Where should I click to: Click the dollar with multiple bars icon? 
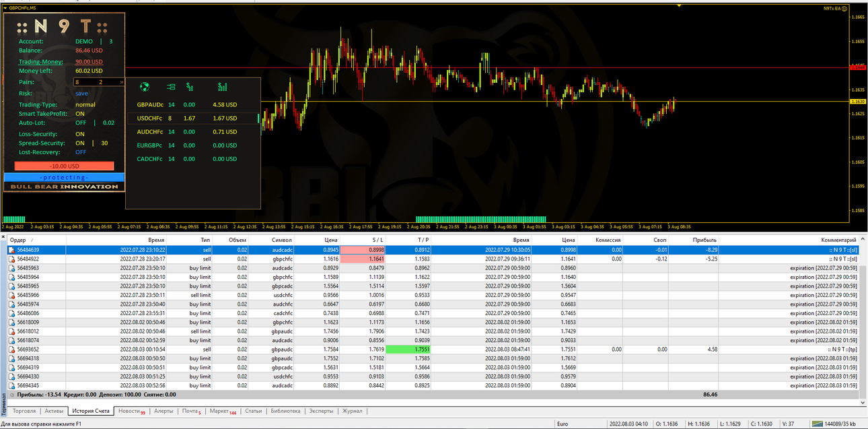point(222,87)
